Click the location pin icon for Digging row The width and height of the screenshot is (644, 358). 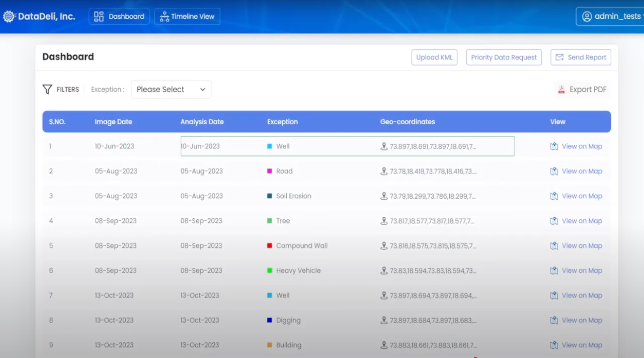(x=384, y=320)
